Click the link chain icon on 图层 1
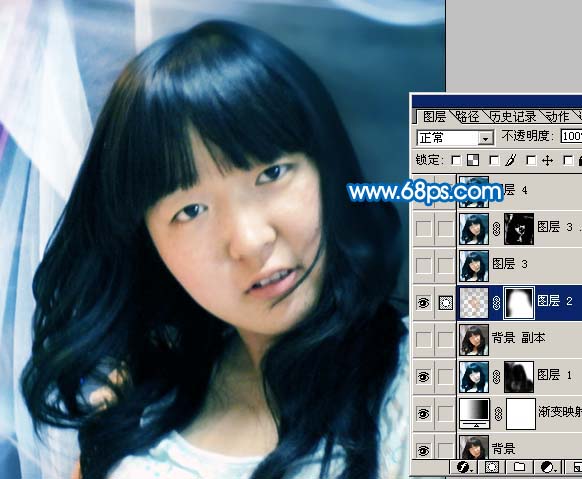The height and width of the screenshot is (479, 582). click(497, 377)
